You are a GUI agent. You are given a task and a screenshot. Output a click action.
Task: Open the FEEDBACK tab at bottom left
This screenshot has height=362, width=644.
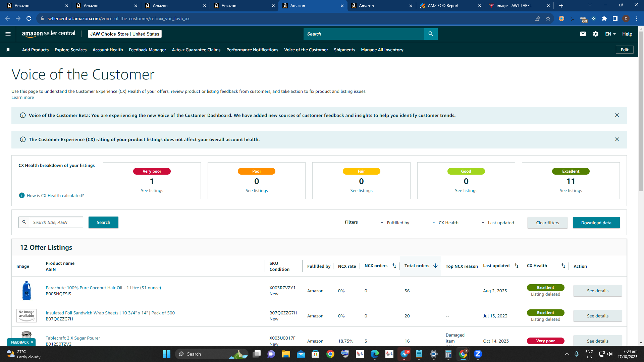tap(20, 342)
